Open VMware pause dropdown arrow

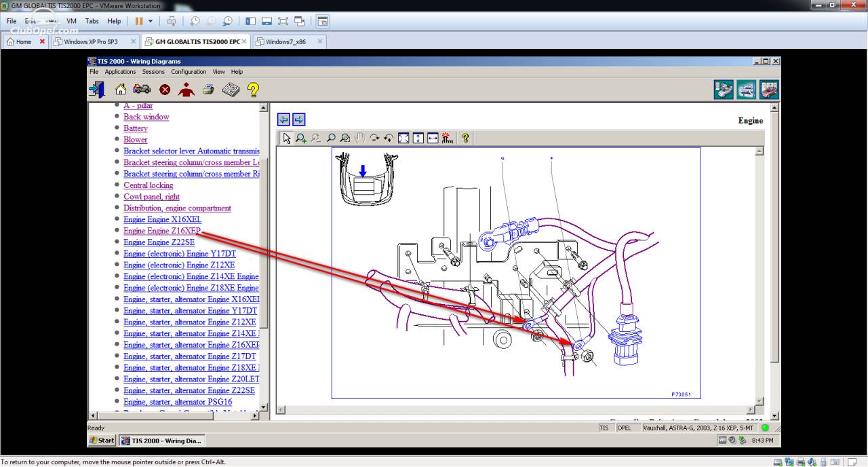(x=151, y=21)
